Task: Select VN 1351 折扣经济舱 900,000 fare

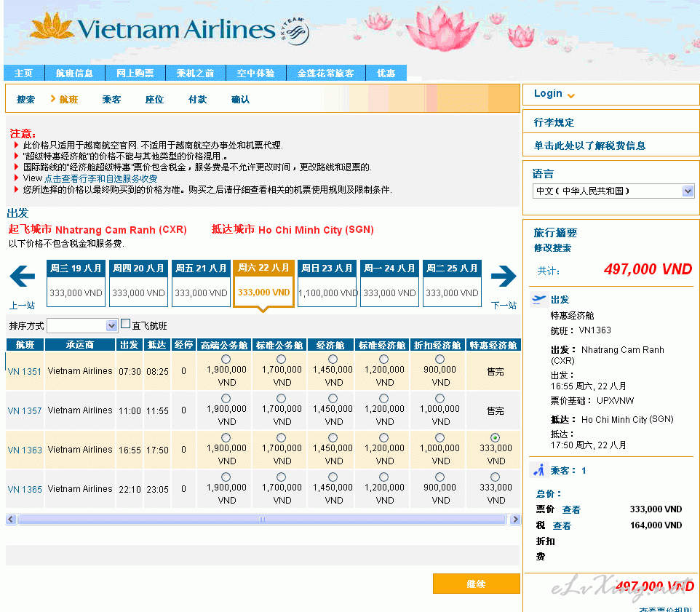Action: coord(440,359)
